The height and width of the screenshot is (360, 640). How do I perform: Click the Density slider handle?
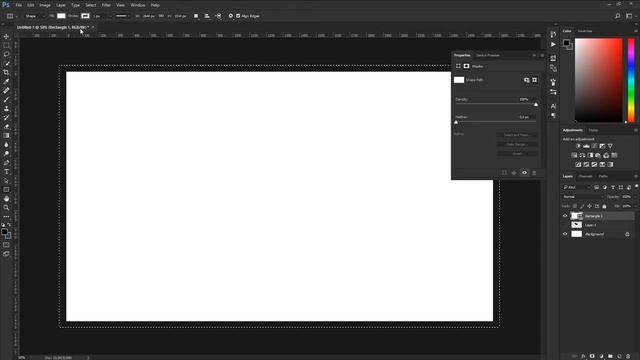point(536,104)
